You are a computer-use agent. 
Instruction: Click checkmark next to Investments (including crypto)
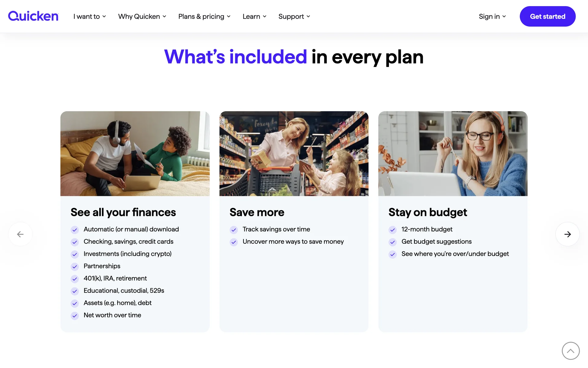coord(75,254)
